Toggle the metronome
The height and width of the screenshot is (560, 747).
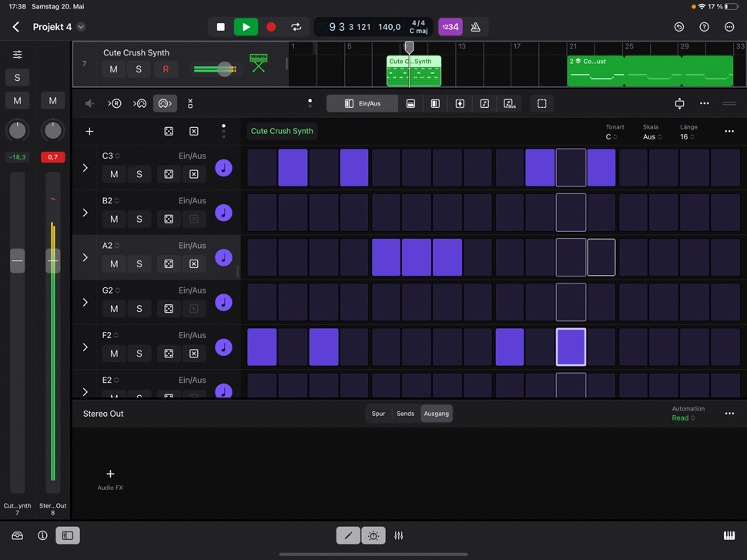475,27
